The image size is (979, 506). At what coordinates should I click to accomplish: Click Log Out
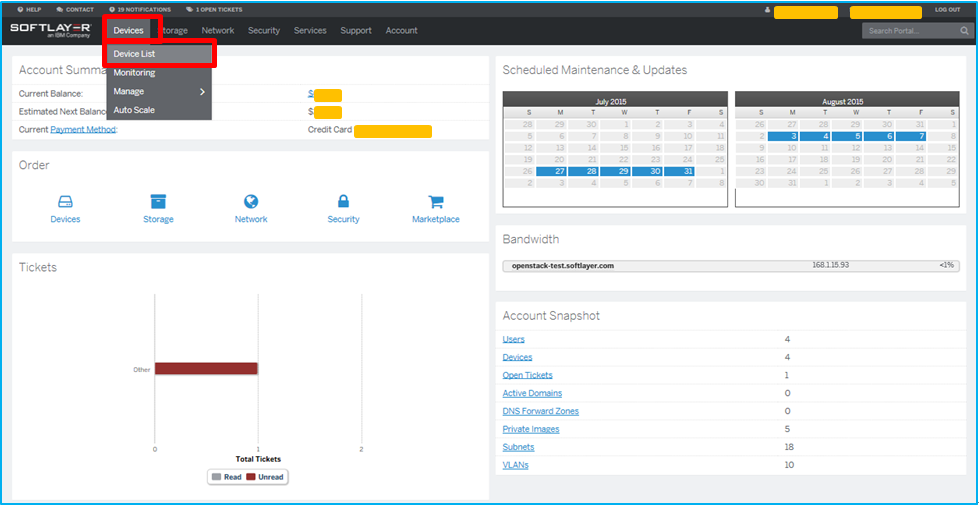pyautogui.click(x=947, y=10)
